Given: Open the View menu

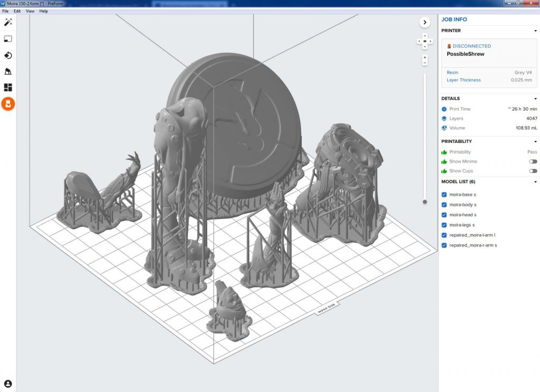Looking at the screenshot, I should pyautogui.click(x=30, y=11).
